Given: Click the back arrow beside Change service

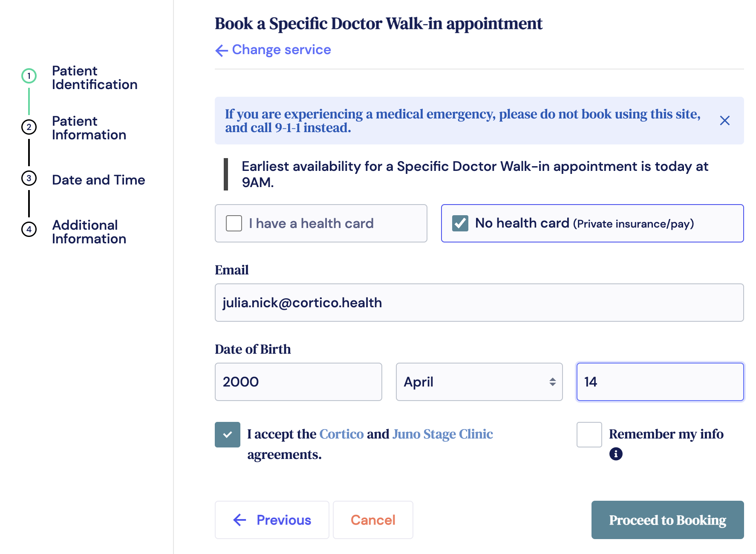Looking at the screenshot, I should point(222,51).
